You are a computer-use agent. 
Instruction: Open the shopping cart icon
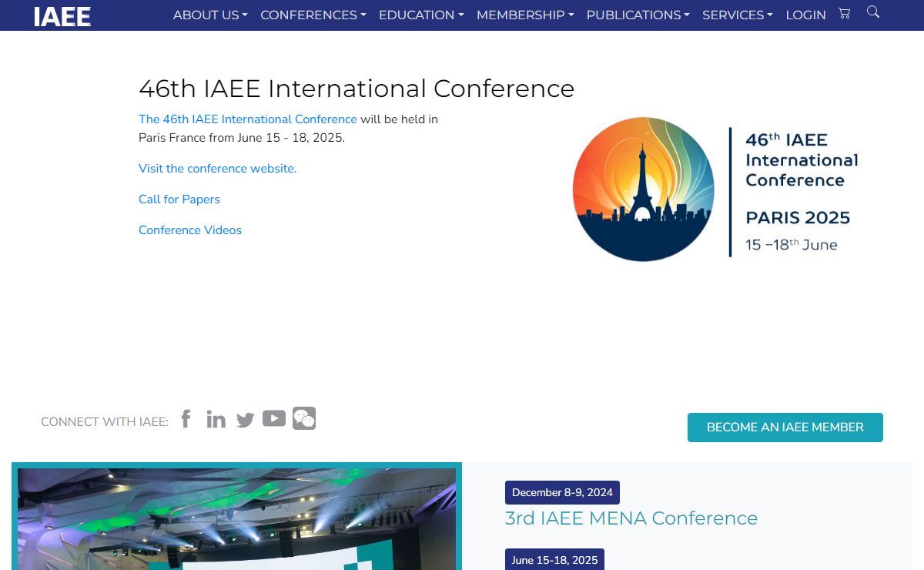coord(845,13)
